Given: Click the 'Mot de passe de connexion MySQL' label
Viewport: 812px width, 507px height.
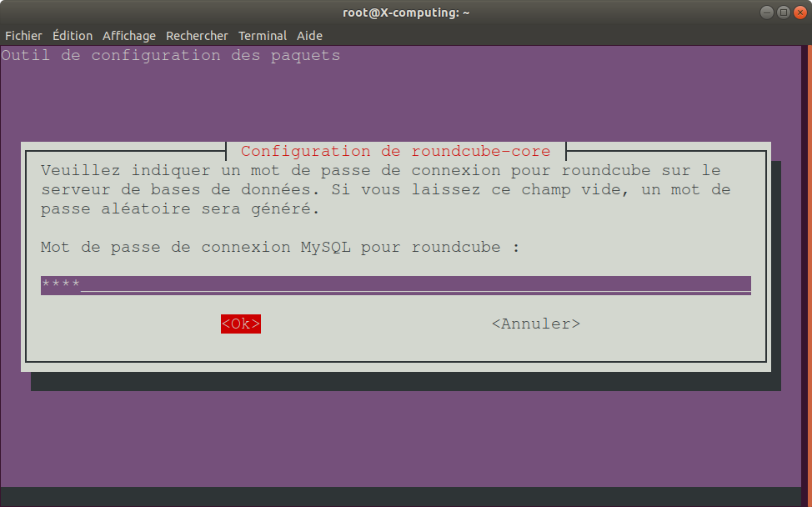Looking at the screenshot, I should click(x=196, y=247).
